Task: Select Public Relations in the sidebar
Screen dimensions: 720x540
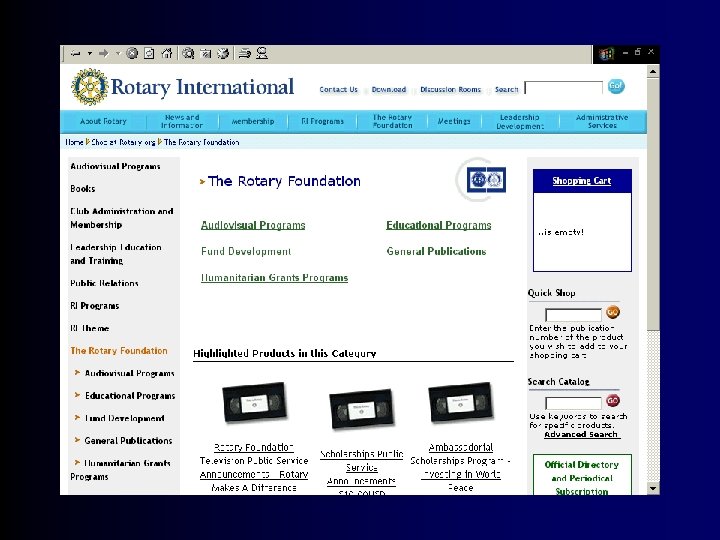Action: (104, 283)
